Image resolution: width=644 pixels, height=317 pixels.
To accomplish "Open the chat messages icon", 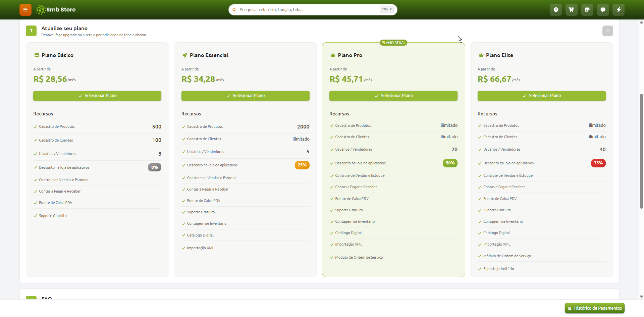I will (x=603, y=10).
